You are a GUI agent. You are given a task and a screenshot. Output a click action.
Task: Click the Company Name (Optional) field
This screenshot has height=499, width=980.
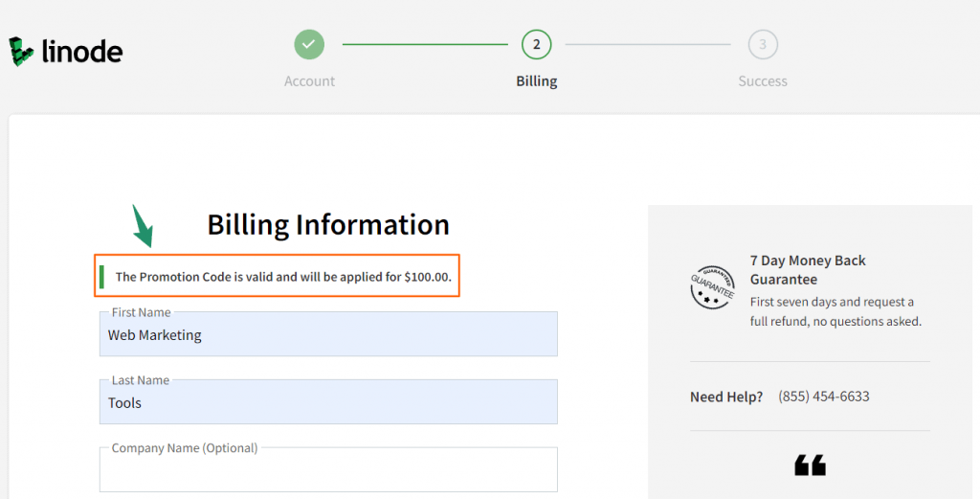[328, 469]
